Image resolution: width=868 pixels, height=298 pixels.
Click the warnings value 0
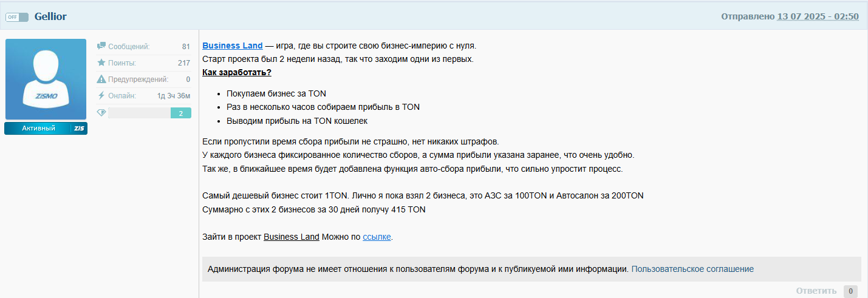point(188,79)
